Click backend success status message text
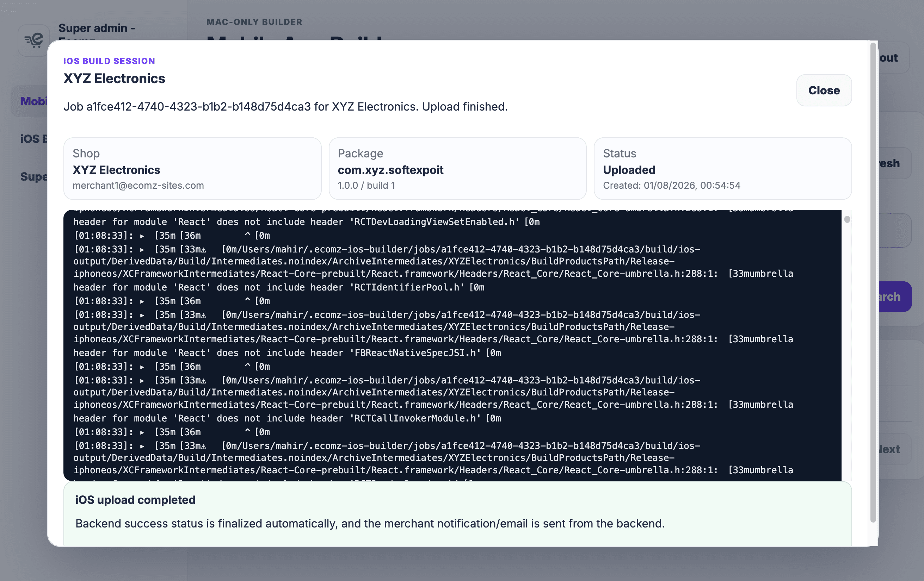Image resolution: width=924 pixels, height=581 pixels. tap(370, 524)
